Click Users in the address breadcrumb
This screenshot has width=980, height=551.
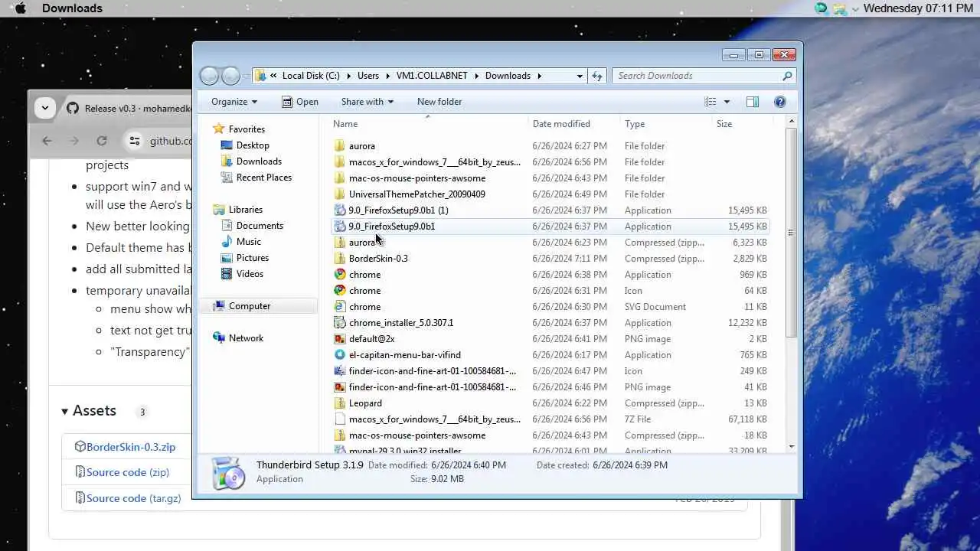point(368,76)
